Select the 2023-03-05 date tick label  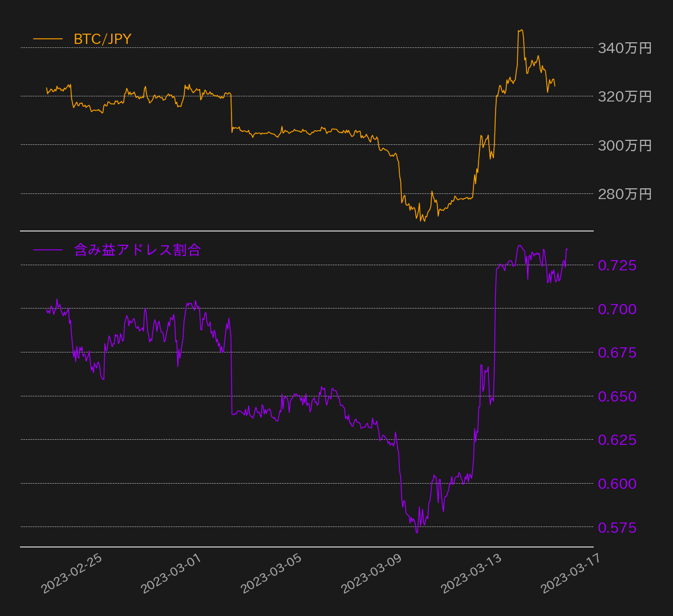pos(271,573)
